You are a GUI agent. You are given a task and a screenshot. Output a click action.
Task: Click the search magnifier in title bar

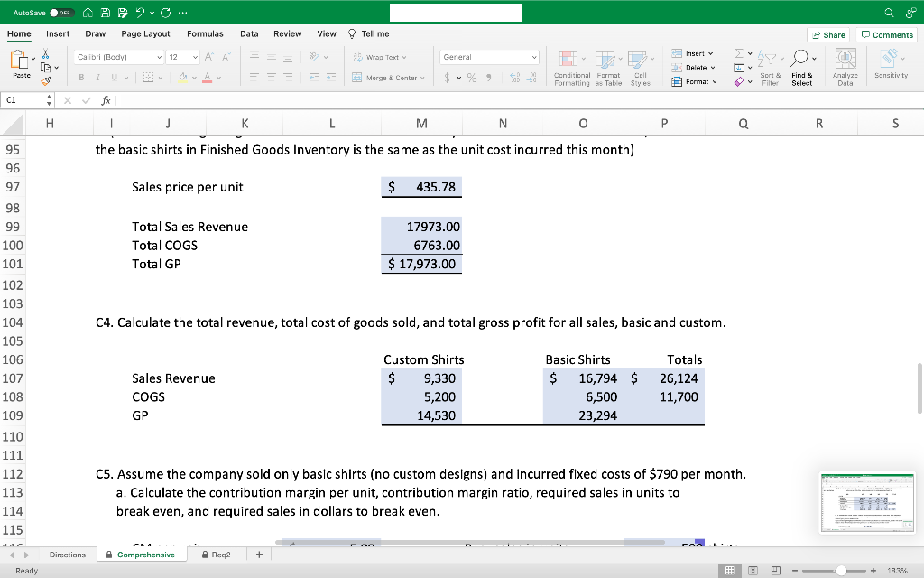[889, 13]
